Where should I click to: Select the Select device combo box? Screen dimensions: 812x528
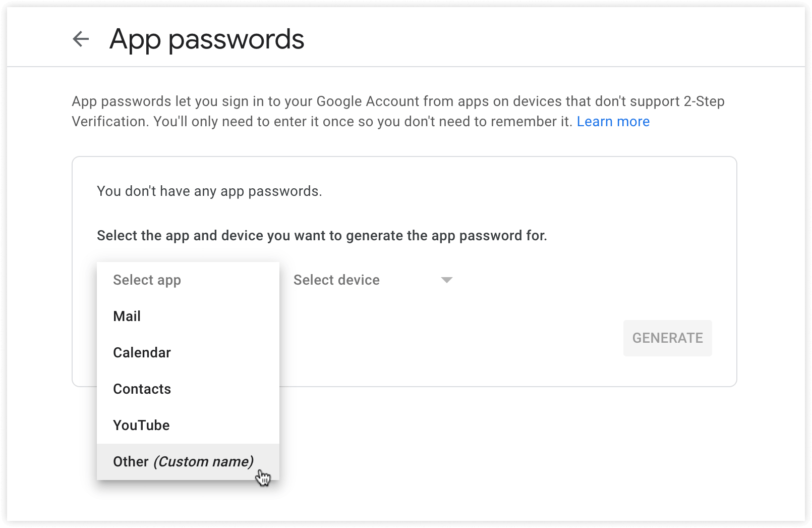[x=353, y=280]
